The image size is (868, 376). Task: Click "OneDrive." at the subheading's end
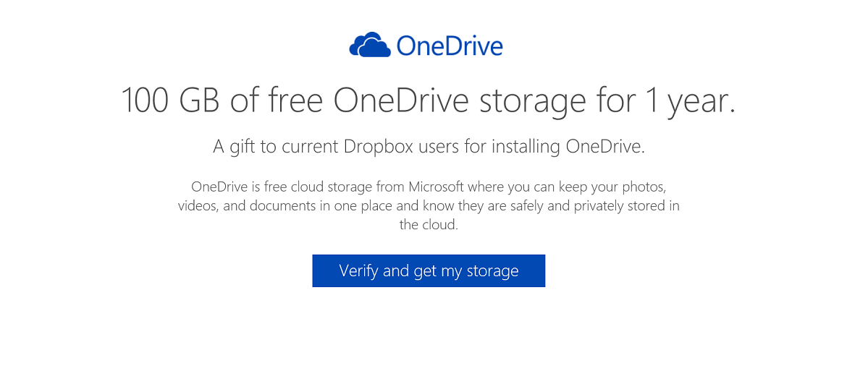[606, 147]
